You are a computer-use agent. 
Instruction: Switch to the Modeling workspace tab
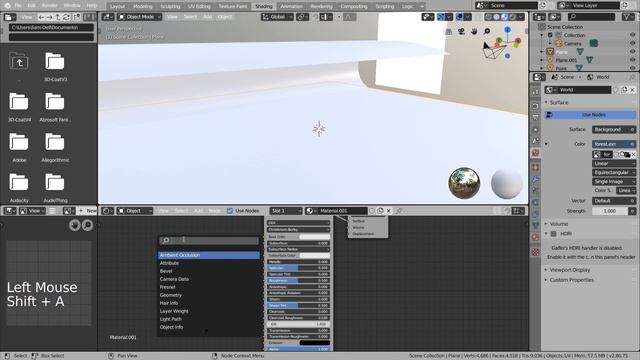click(143, 7)
